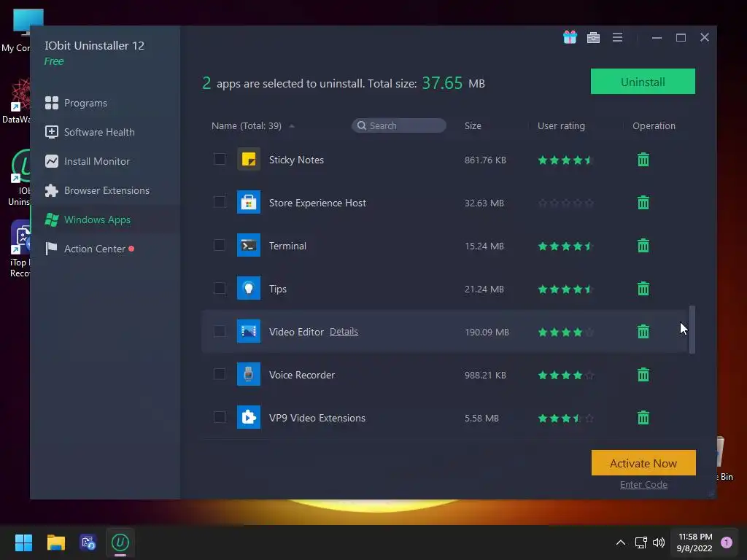This screenshot has width=747, height=560.
Task: Open Start menu from the taskbar
Action: click(23, 542)
